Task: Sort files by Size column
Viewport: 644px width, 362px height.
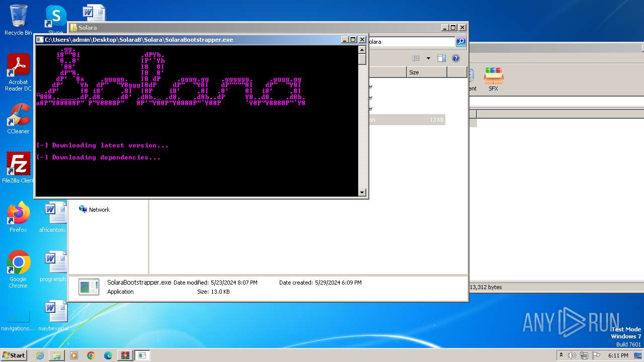Action: point(427,72)
